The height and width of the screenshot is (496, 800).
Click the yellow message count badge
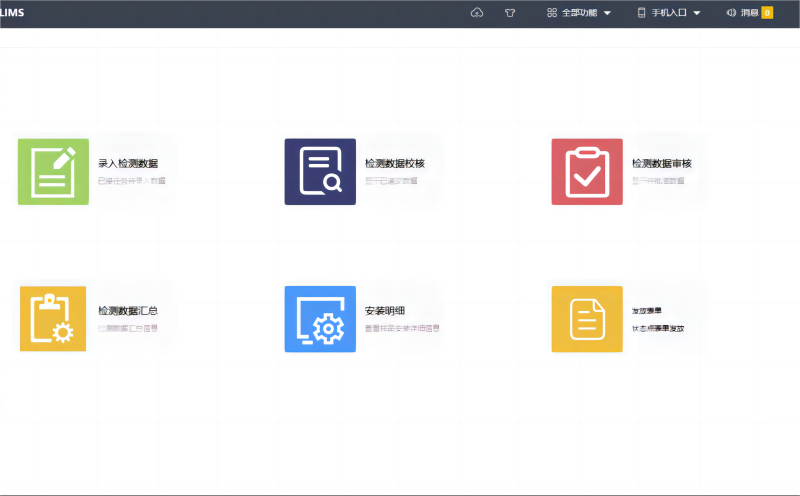(x=767, y=13)
